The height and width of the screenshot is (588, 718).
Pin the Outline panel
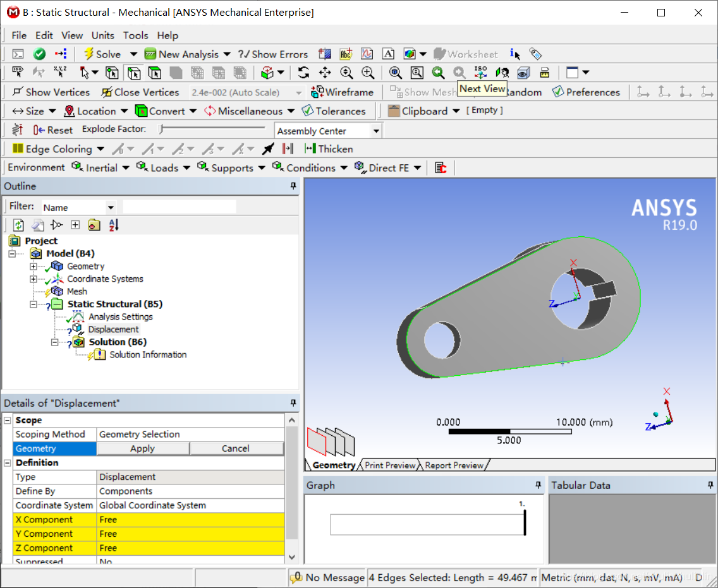coord(293,186)
